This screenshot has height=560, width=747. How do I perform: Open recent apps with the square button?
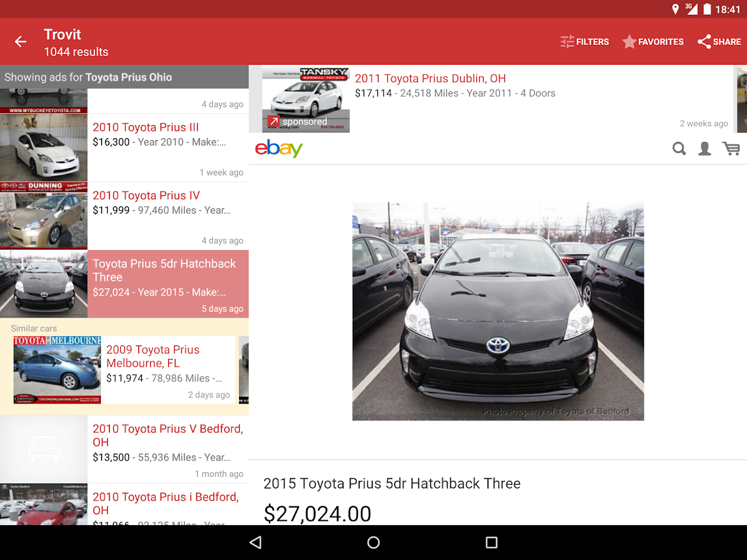pyautogui.click(x=491, y=542)
